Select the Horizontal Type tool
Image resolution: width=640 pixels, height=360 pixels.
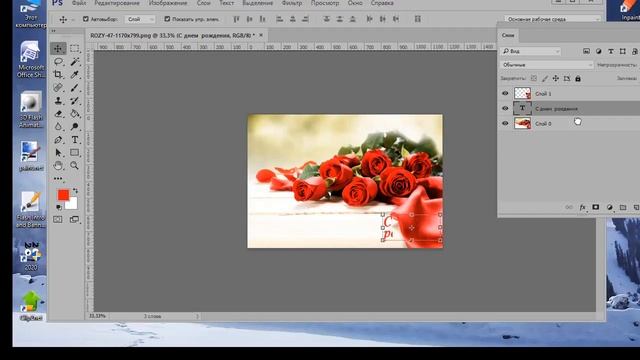(x=74, y=140)
